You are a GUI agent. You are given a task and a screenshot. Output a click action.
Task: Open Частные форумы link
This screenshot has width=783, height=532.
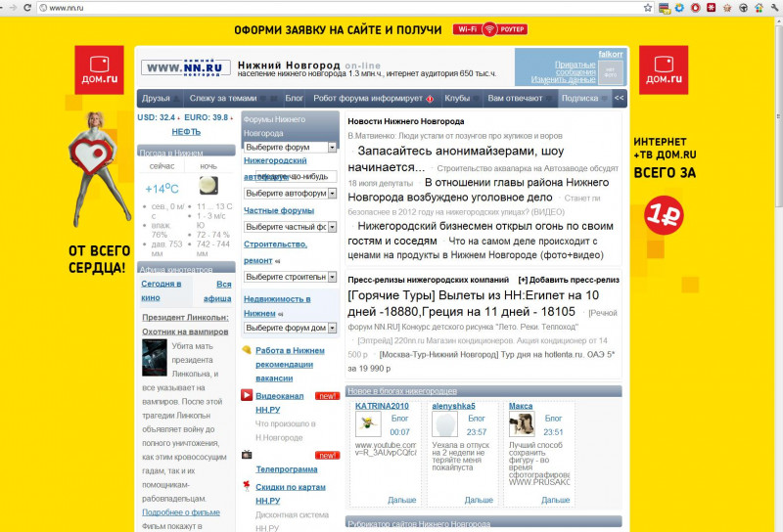coord(279,210)
